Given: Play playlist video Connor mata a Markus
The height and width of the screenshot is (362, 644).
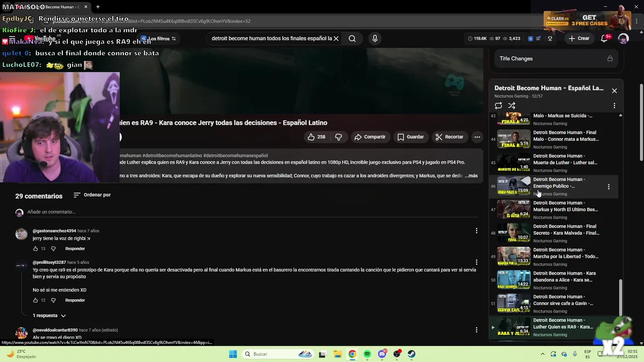Looking at the screenshot, I should (x=553, y=139).
